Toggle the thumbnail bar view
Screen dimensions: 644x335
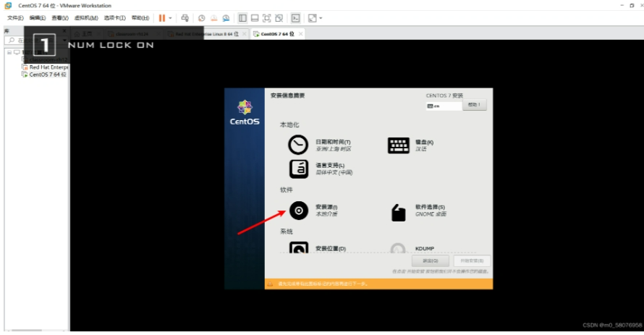(255, 18)
